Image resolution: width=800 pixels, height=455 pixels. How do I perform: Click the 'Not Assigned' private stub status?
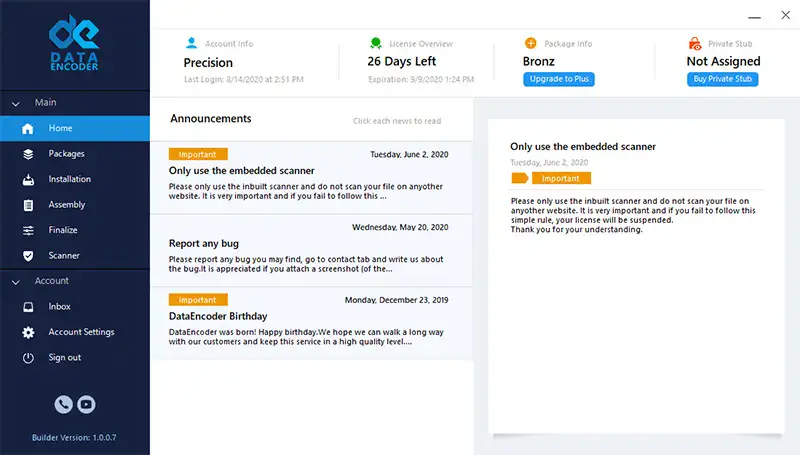coord(723,62)
